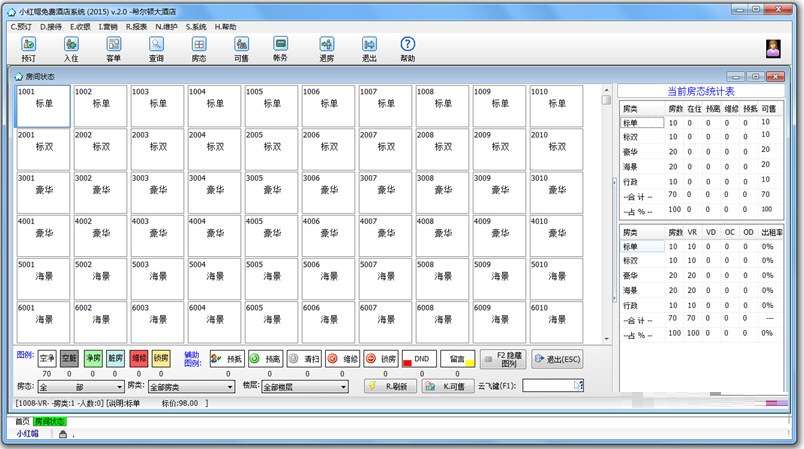Click the 退房 check-out toolbar icon
Image resolution: width=804 pixels, height=449 pixels.
coord(327,49)
